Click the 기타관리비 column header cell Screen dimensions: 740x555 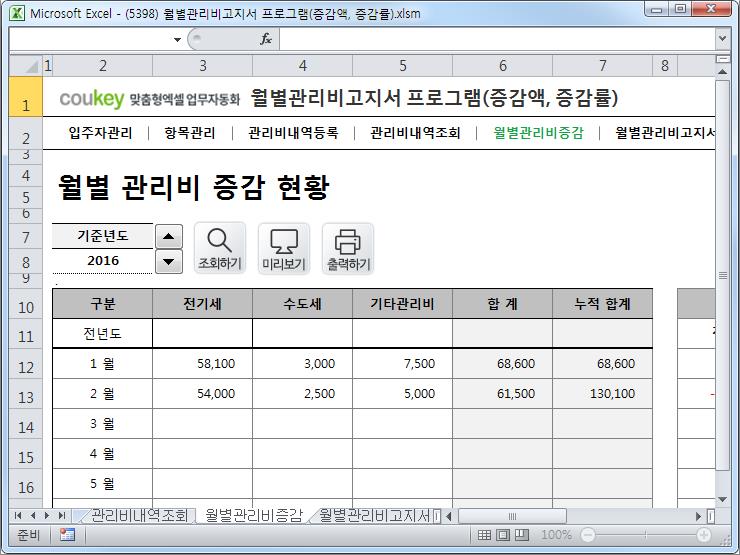[403, 304]
